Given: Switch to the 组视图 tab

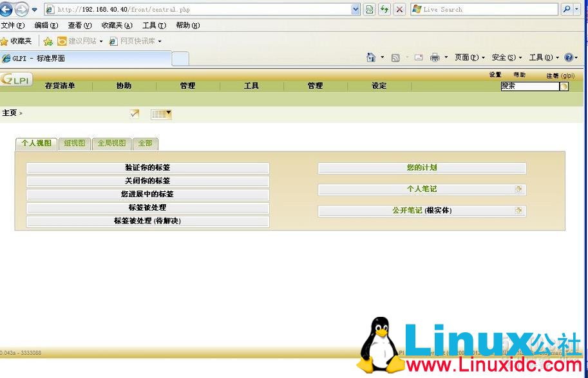Looking at the screenshot, I should [x=74, y=144].
